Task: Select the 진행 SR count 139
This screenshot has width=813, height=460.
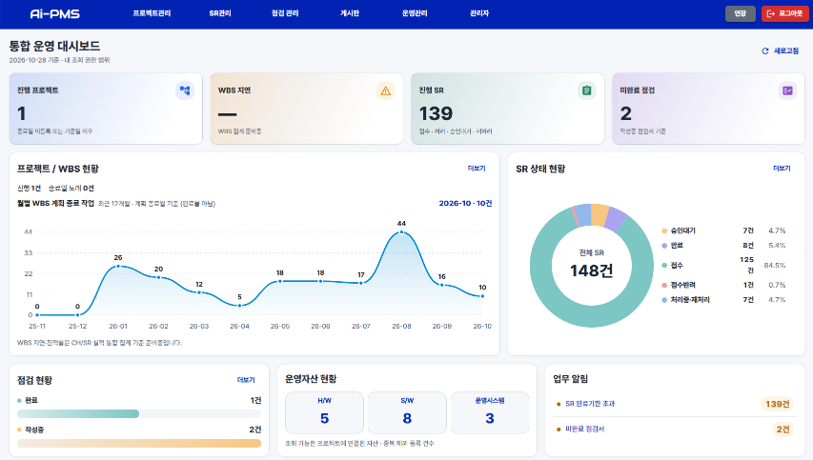Action: pos(436,114)
